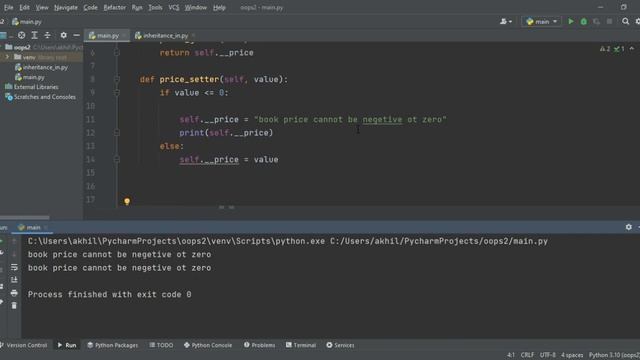The height and width of the screenshot is (360, 640).
Task: Open main.py in the project tree
Action: pos(30,77)
